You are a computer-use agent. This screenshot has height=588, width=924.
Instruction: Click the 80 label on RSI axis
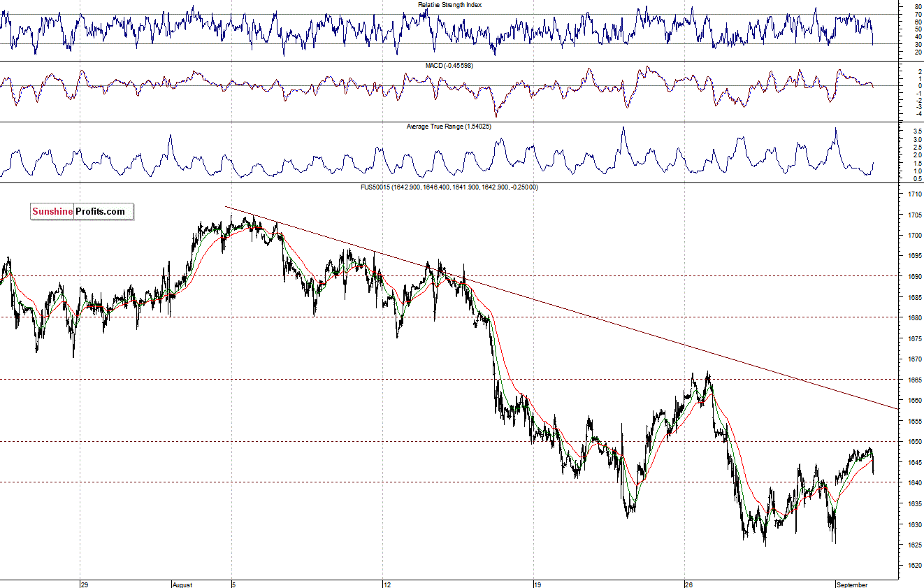[917, 6]
